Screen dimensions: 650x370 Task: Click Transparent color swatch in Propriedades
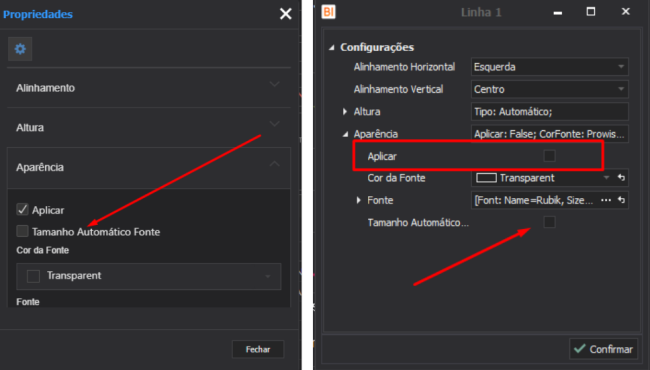[x=33, y=276]
